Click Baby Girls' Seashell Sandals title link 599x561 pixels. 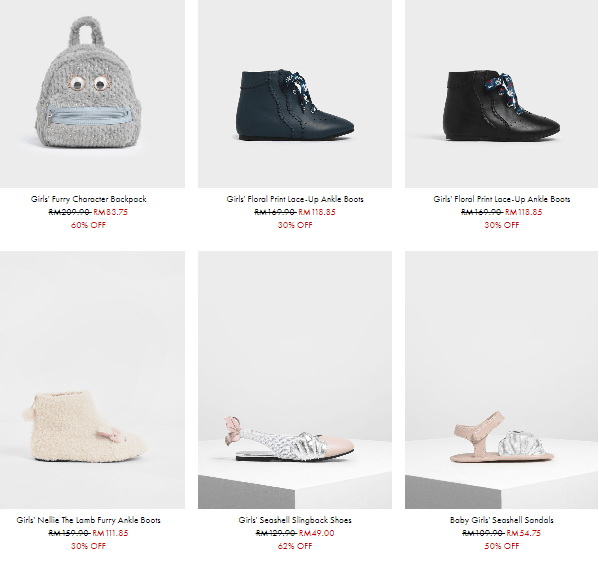[502, 520]
